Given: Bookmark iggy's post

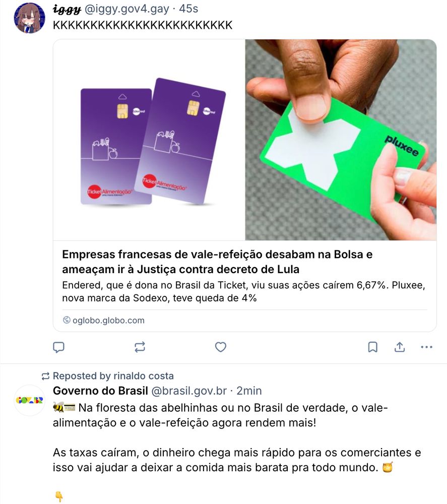Looking at the screenshot, I should (x=372, y=347).
